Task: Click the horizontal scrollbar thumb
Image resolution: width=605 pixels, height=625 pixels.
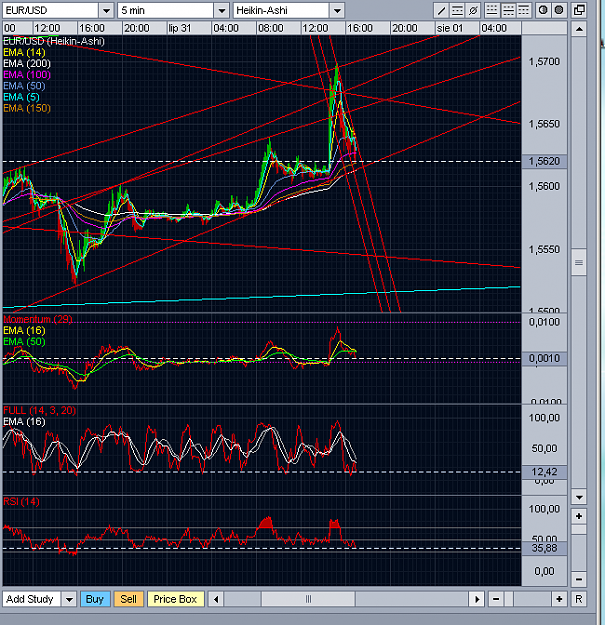Action: (x=308, y=599)
